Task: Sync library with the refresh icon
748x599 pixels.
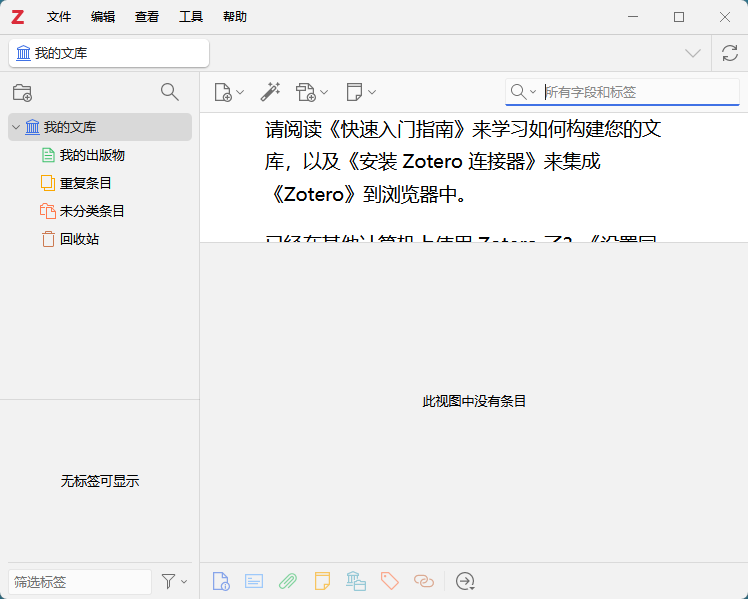Action: pyautogui.click(x=730, y=53)
